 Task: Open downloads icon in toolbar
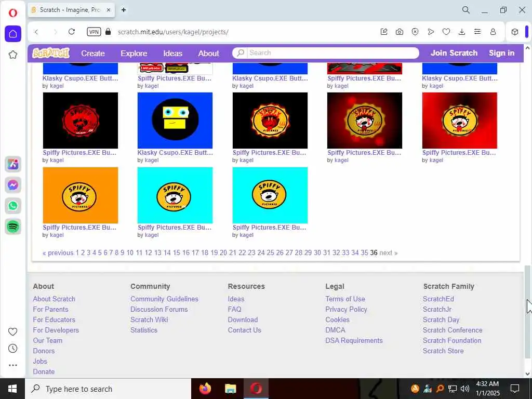pyautogui.click(x=462, y=32)
